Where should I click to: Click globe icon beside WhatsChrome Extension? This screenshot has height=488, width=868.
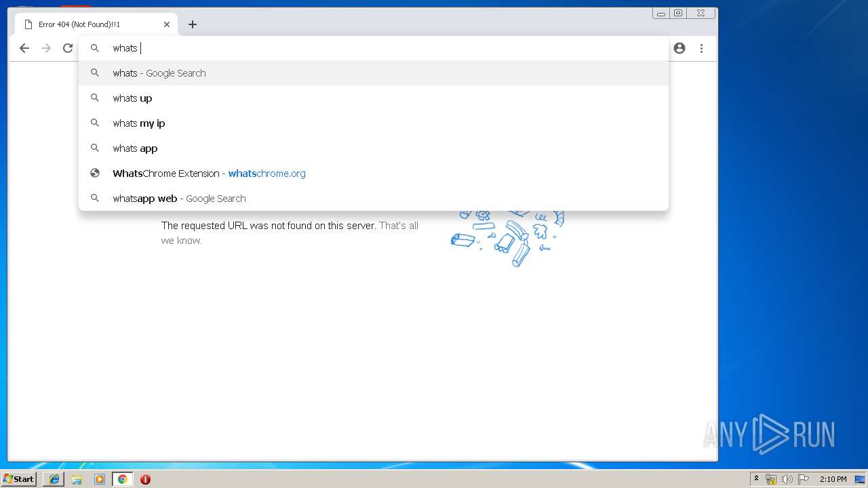(95, 174)
